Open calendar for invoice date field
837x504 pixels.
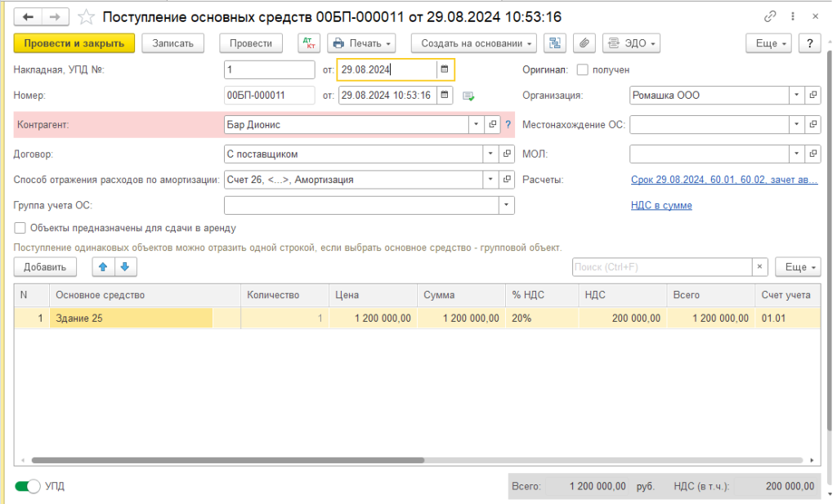(x=444, y=69)
